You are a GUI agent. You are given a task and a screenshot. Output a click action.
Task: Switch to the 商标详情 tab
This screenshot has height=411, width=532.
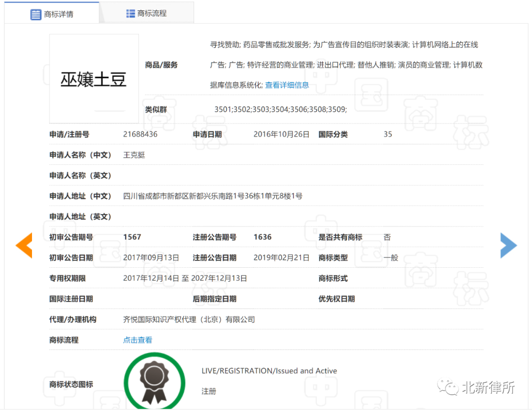pos(56,14)
